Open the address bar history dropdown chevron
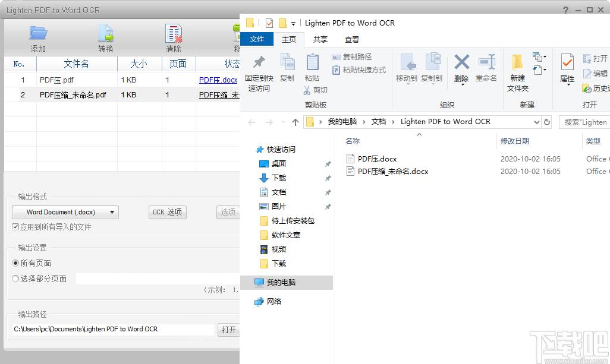The image size is (610, 364). pos(536,122)
